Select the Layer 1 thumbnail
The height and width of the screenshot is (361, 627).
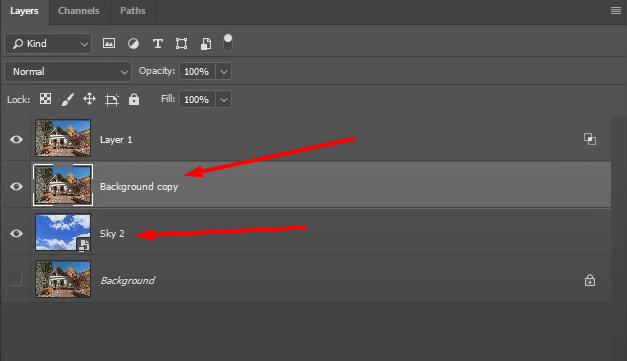coord(63,138)
